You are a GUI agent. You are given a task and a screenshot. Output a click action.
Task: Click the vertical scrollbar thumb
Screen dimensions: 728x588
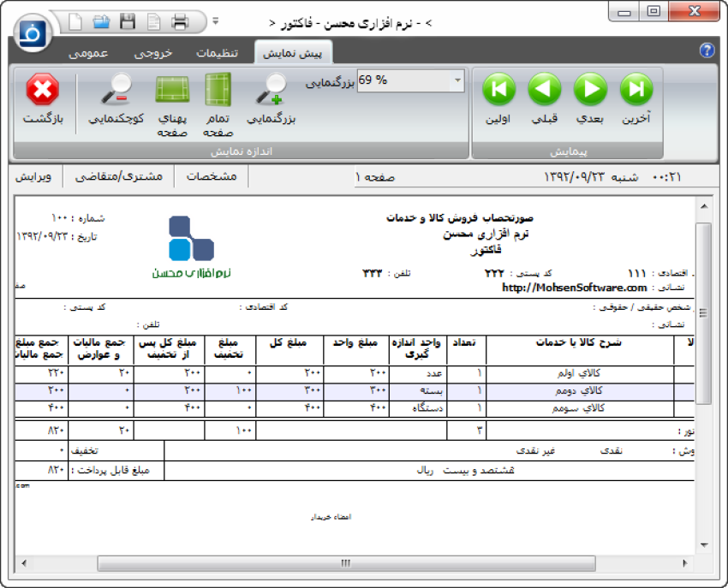pos(704,312)
